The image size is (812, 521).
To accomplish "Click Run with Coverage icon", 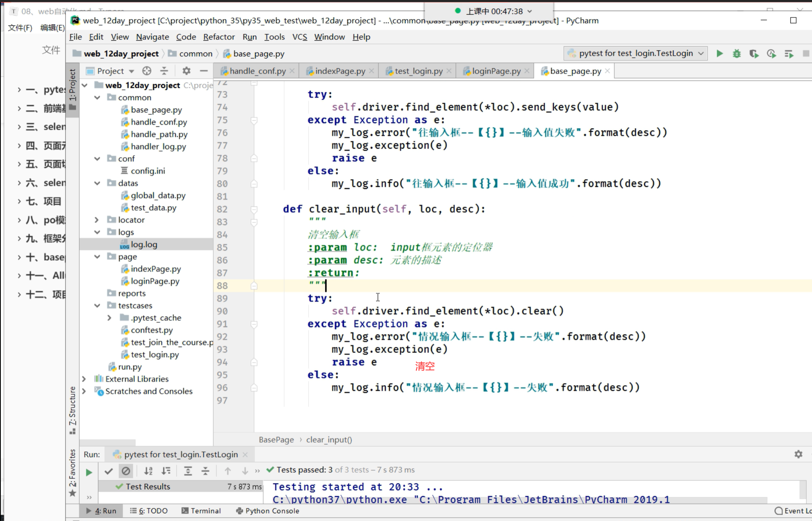I will [754, 54].
